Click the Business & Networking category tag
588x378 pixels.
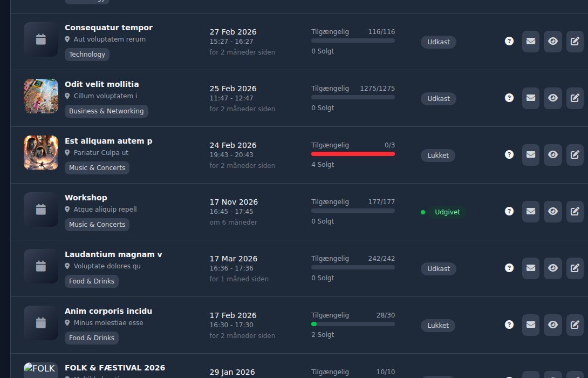tap(106, 111)
